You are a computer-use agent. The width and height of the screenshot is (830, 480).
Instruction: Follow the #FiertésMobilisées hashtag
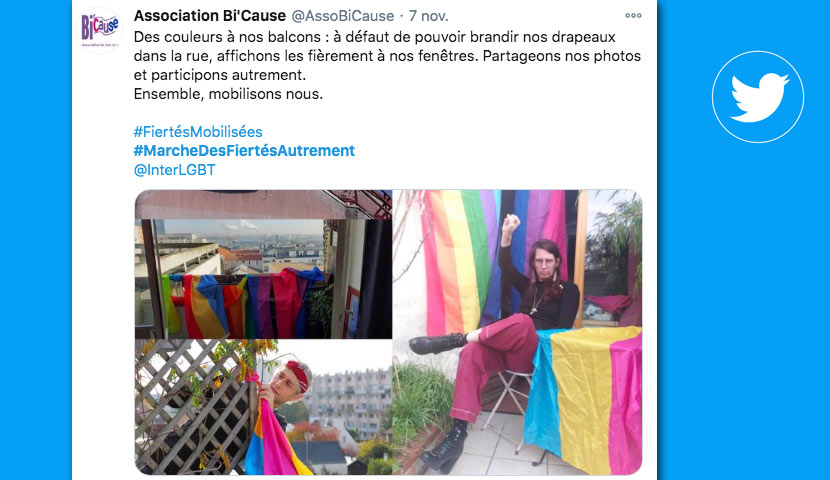pyautogui.click(x=198, y=132)
